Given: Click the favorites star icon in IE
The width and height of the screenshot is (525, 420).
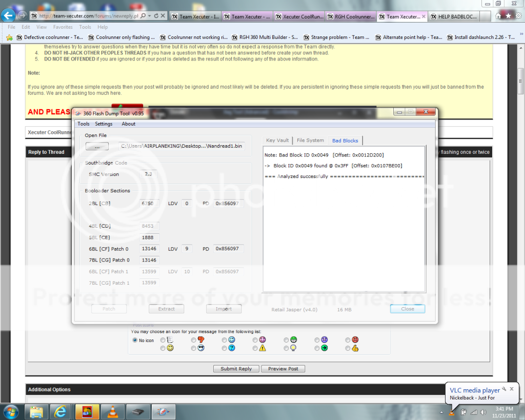Looking at the screenshot, I should click(x=508, y=16).
